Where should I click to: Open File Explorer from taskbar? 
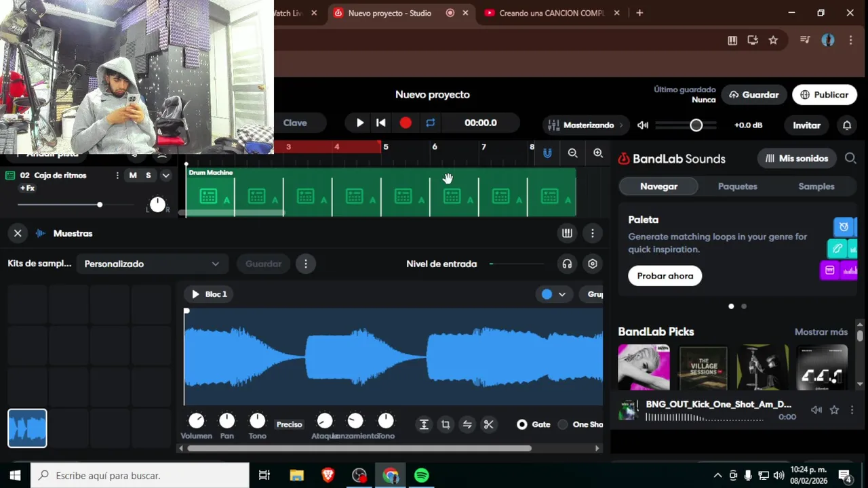pyautogui.click(x=297, y=476)
